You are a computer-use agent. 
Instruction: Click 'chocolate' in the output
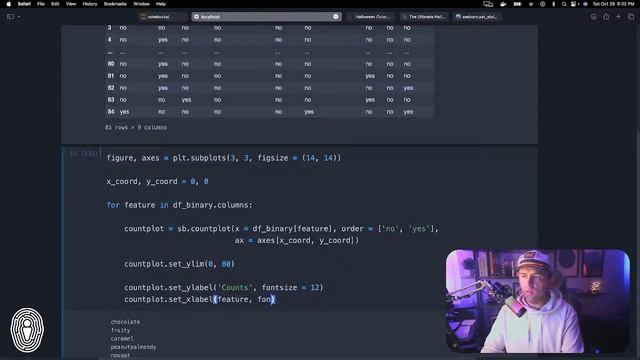click(125, 322)
